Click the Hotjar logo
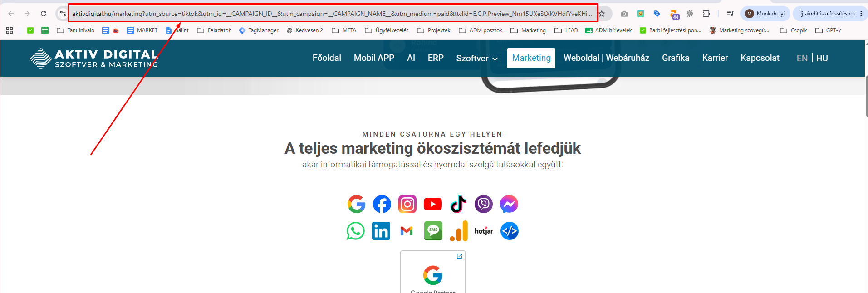The image size is (868, 293). tap(484, 231)
